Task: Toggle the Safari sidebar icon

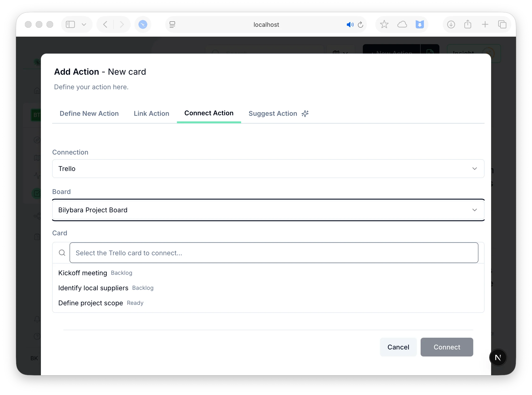Action: [x=70, y=24]
